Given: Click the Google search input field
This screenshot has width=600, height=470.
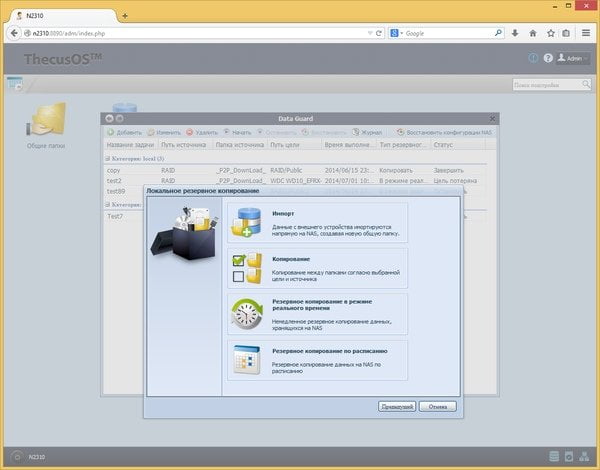Looking at the screenshot, I should coord(448,33).
